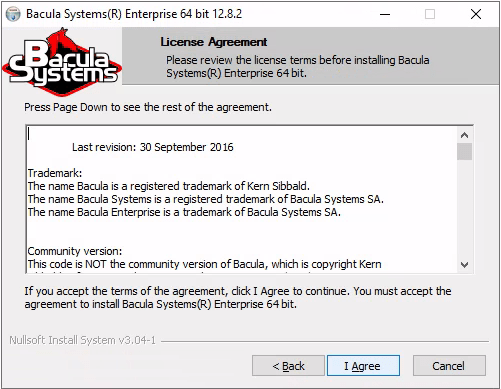Place the cursor in the license text box

pos(242,199)
